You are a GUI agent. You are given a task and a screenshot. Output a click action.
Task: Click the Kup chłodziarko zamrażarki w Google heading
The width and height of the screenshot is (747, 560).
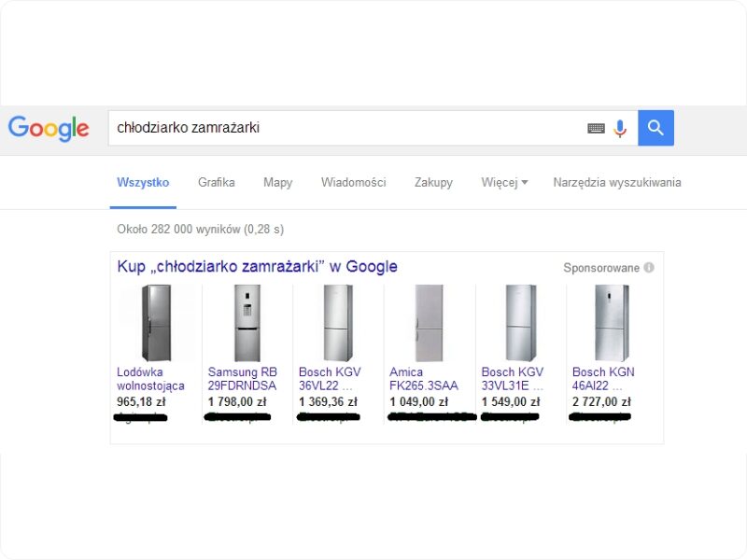coord(257,267)
